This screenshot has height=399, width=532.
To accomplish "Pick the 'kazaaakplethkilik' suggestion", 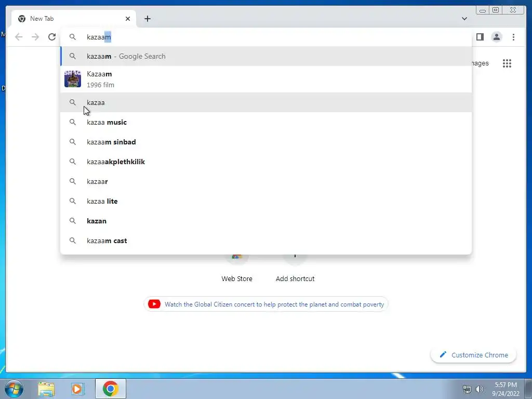I will 266,162.
